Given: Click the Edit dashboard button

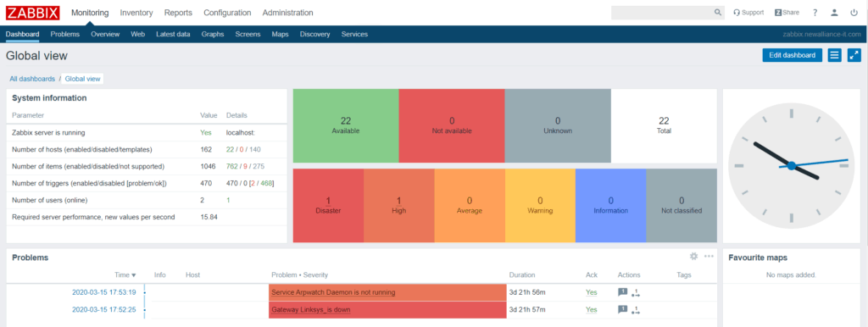Looking at the screenshot, I should pos(793,55).
